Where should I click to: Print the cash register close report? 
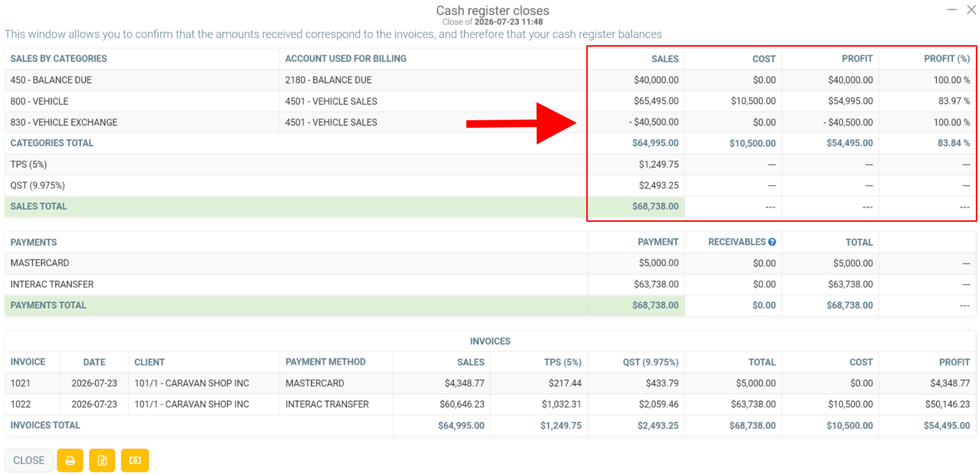pos(70,460)
